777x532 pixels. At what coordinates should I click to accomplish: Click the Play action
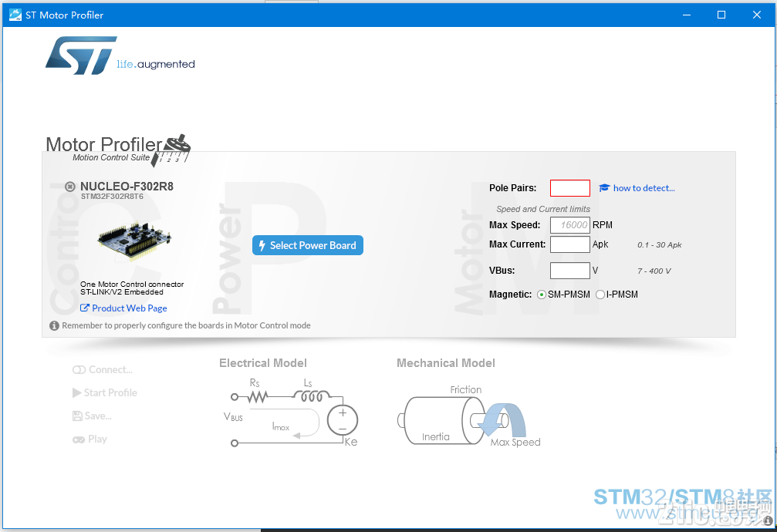coord(90,439)
